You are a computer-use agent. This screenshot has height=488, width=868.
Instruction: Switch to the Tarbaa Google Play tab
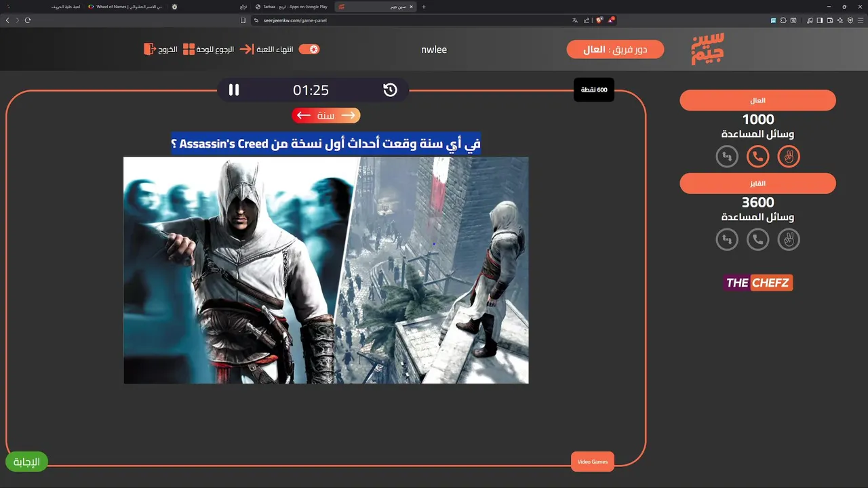292,7
